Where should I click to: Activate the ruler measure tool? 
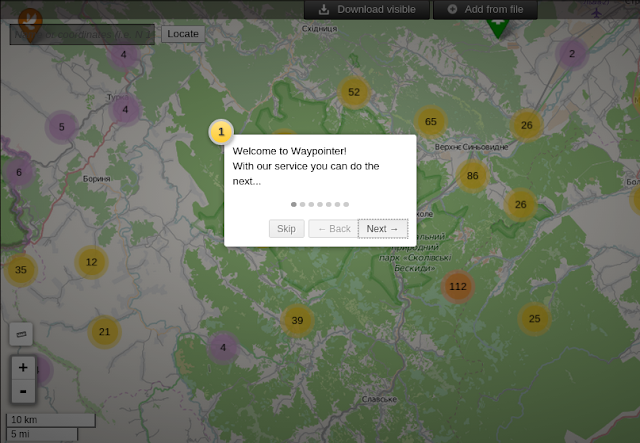pos(21,334)
